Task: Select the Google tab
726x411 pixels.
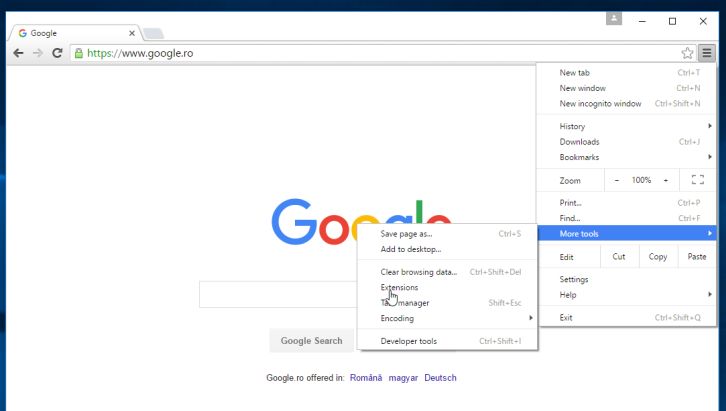Action: click(74, 33)
